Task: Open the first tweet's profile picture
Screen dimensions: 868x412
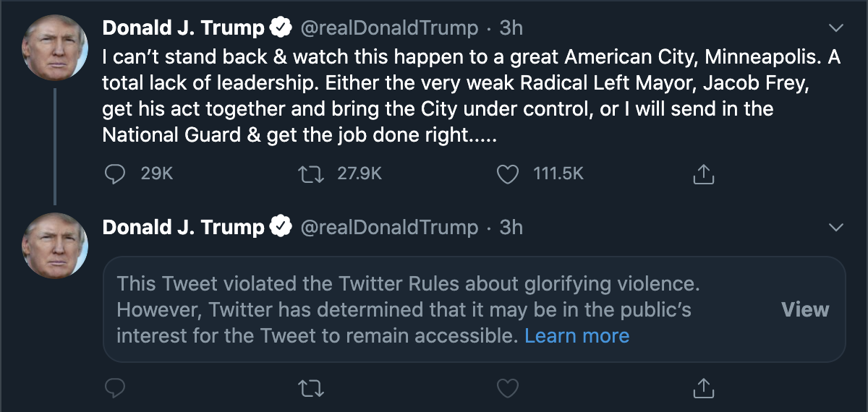Action: coord(56,46)
